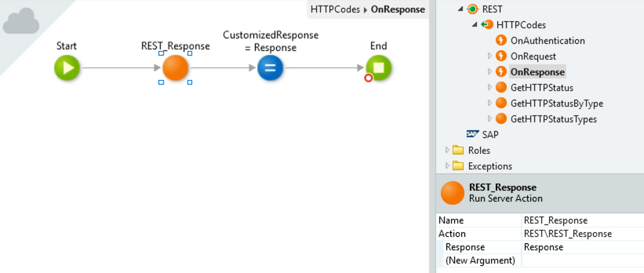Select the green Start node in the flow
Viewport: 644px width, 273px height.
coord(67,68)
